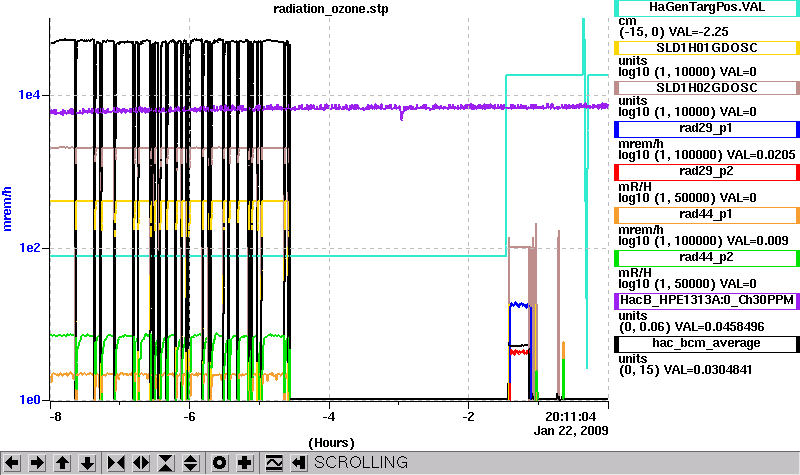
Task: Click the Jan 22, 2009 date label
Action: point(571,431)
